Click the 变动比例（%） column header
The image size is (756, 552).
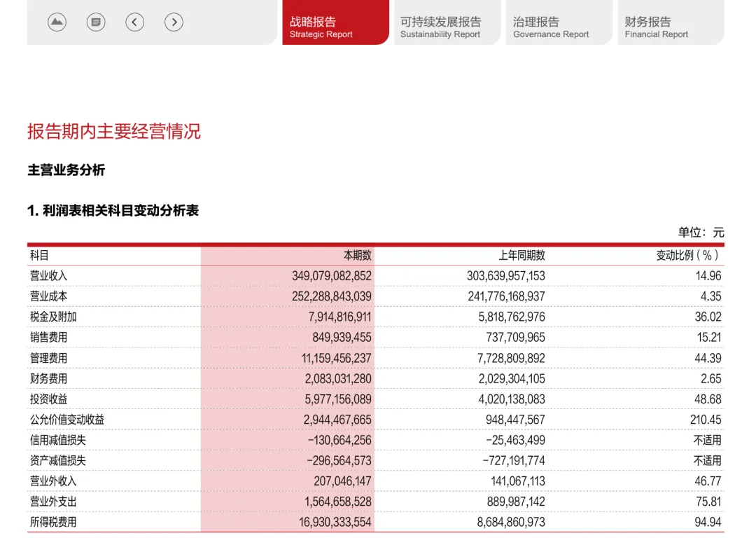pos(689,256)
